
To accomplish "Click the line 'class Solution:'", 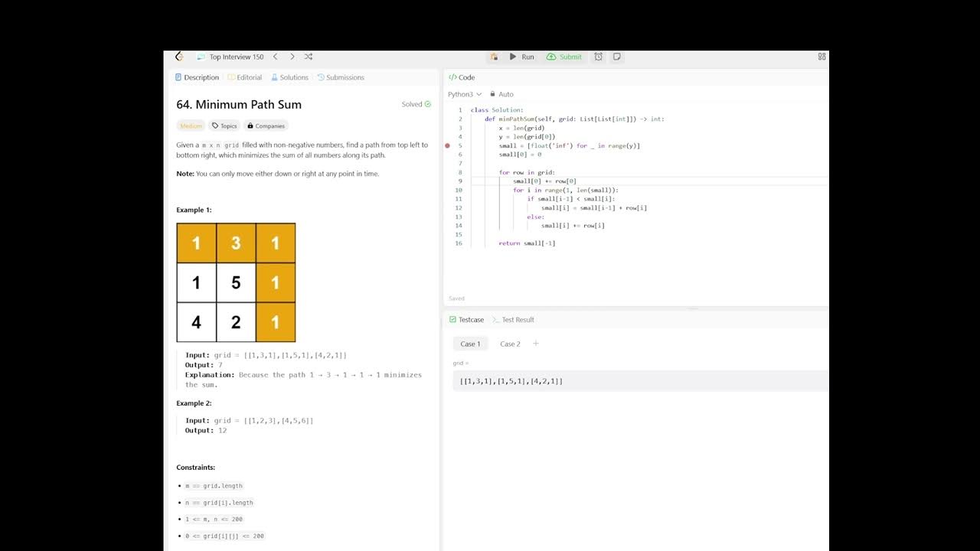I will coord(497,110).
